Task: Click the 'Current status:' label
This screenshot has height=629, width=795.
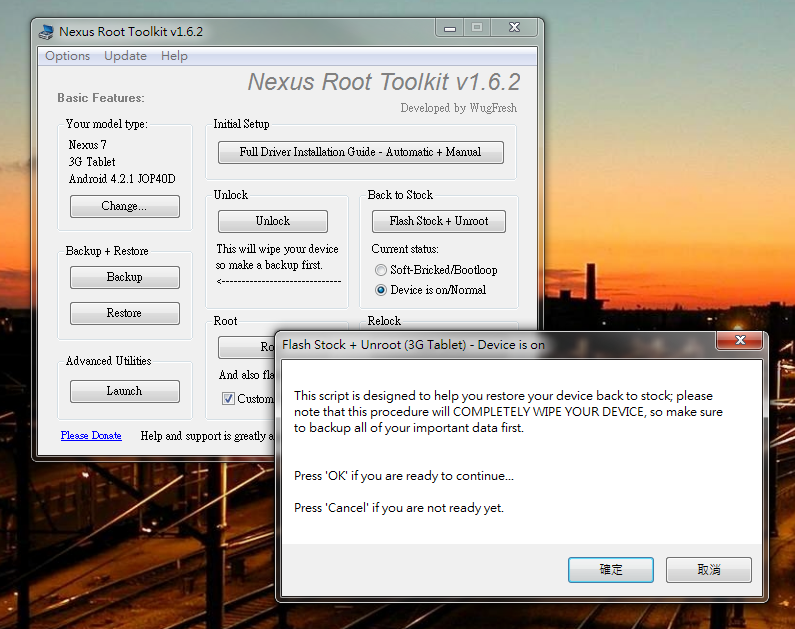Action: point(405,249)
